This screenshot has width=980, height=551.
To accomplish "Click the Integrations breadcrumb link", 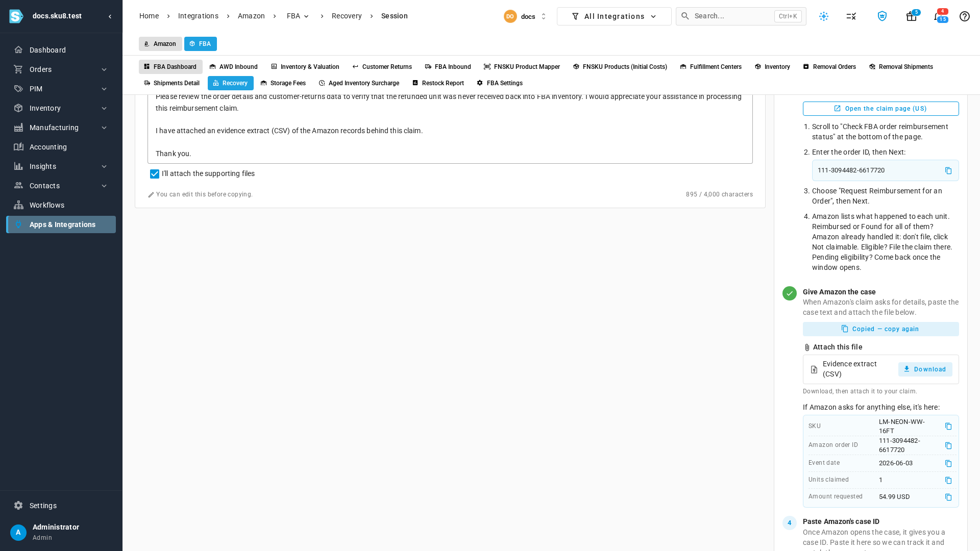I will click(x=198, y=16).
